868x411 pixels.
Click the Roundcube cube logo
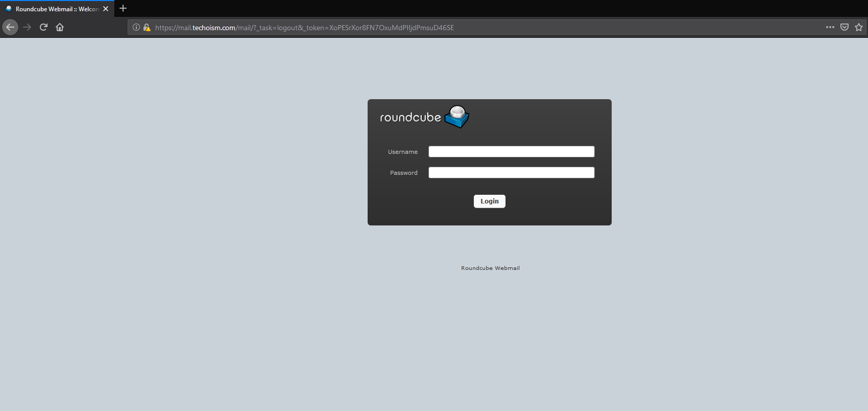(457, 117)
